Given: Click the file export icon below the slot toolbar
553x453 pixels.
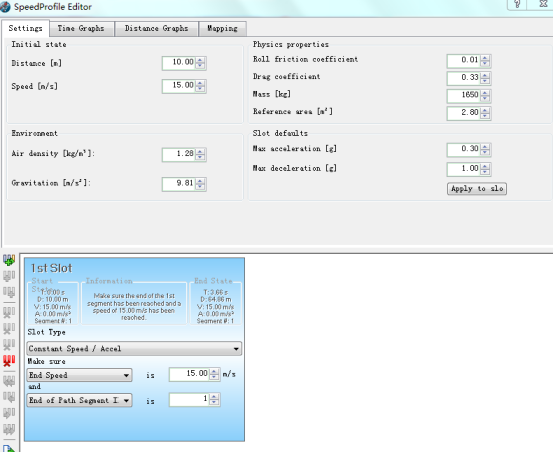Looking at the screenshot, I should click(9, 449).
